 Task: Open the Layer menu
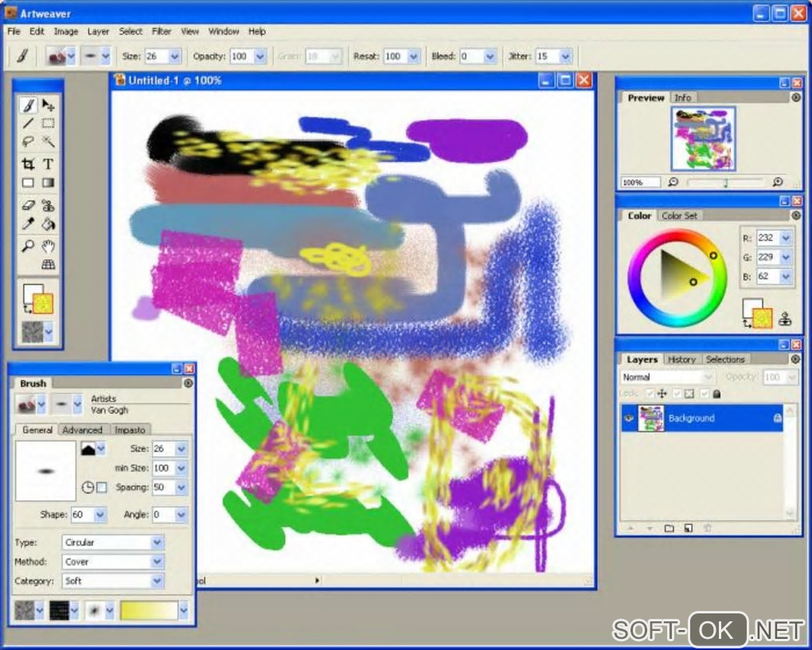coord(98,32)
